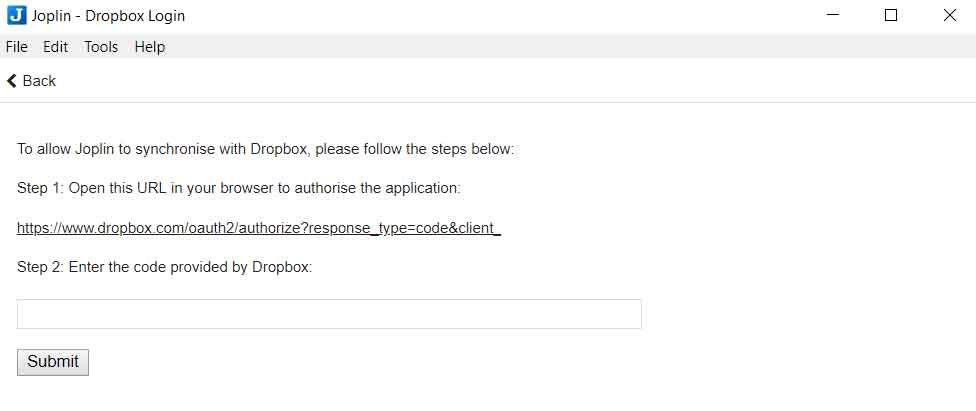Click the "Step 1: Open this URL" instruction text

238,188
